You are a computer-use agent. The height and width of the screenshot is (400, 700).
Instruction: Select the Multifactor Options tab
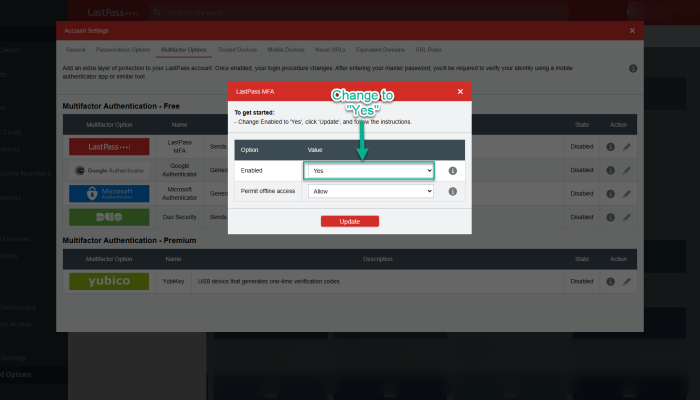183,50
